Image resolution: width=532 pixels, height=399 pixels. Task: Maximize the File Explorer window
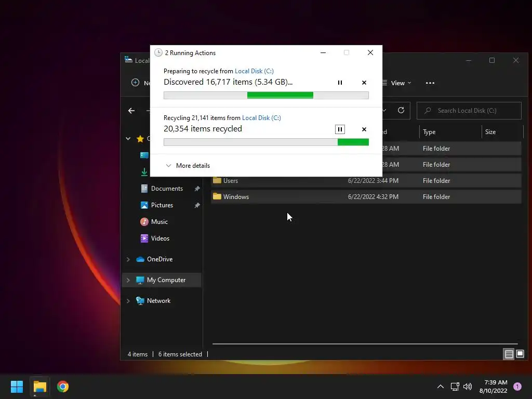point(491,60)
